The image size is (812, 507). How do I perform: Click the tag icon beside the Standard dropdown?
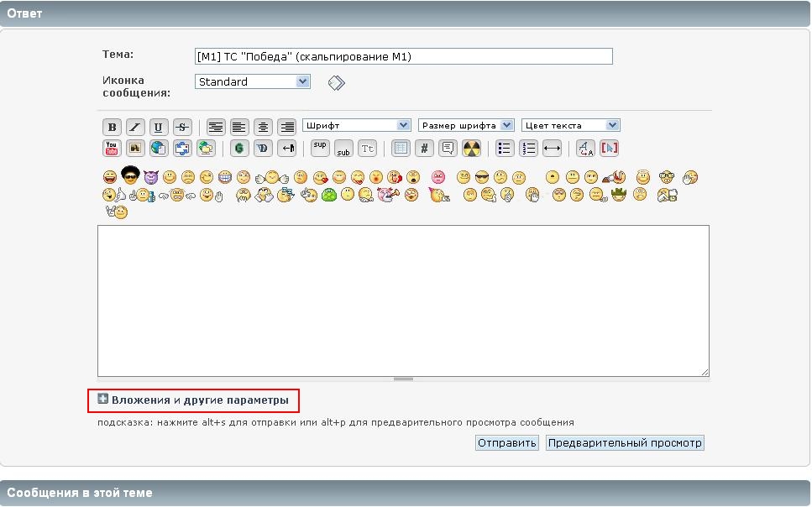click(337, 83)
